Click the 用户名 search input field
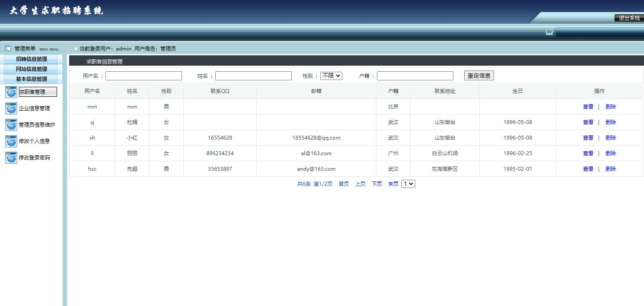Viewport: 644px width, 306px height. (143, 76)
